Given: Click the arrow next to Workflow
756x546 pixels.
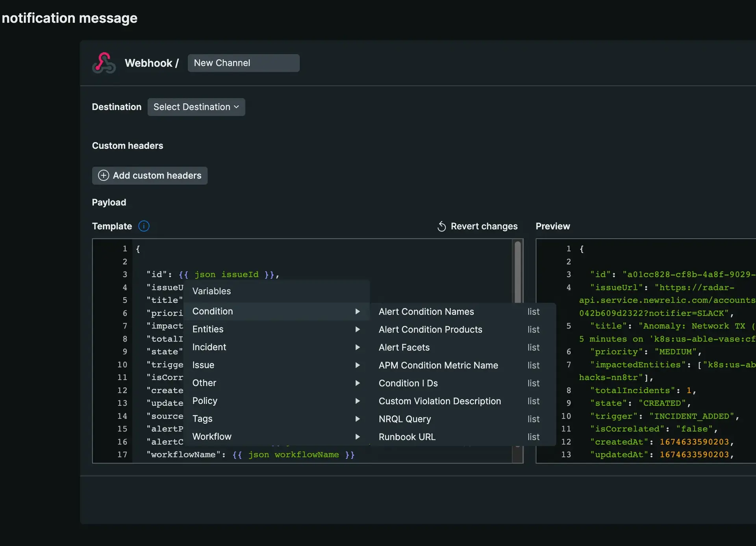Looking at the screenshot, I should click(x=358, y=436).
